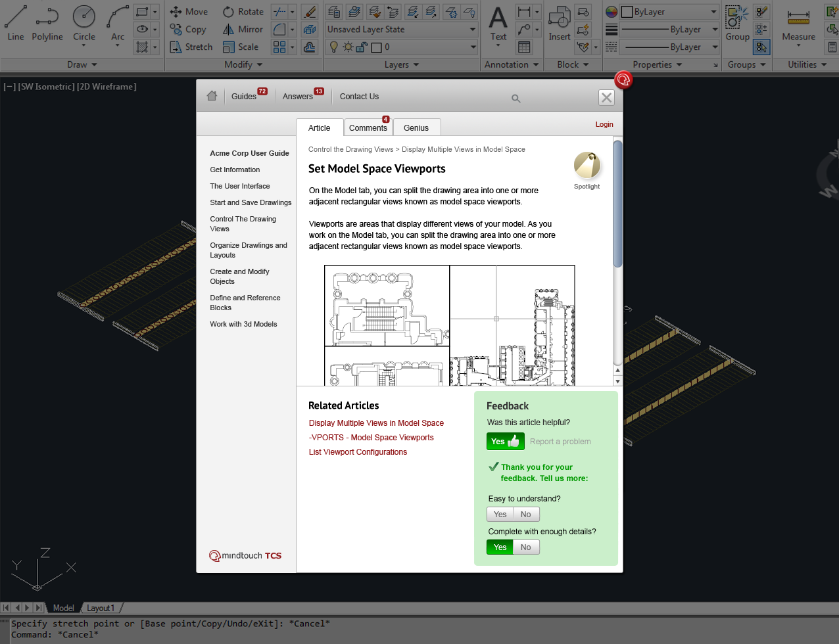
Task: Choose Yes for Complete with enough details
Action: 500,547
